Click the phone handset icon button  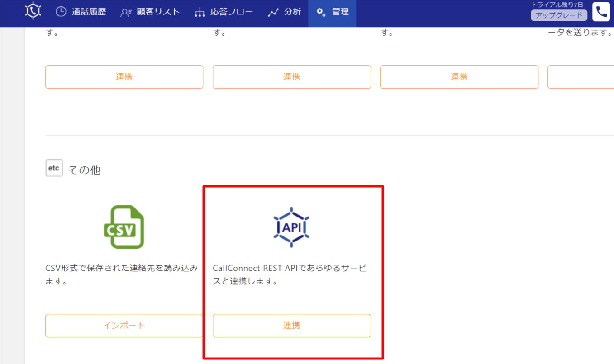point(601,12)
